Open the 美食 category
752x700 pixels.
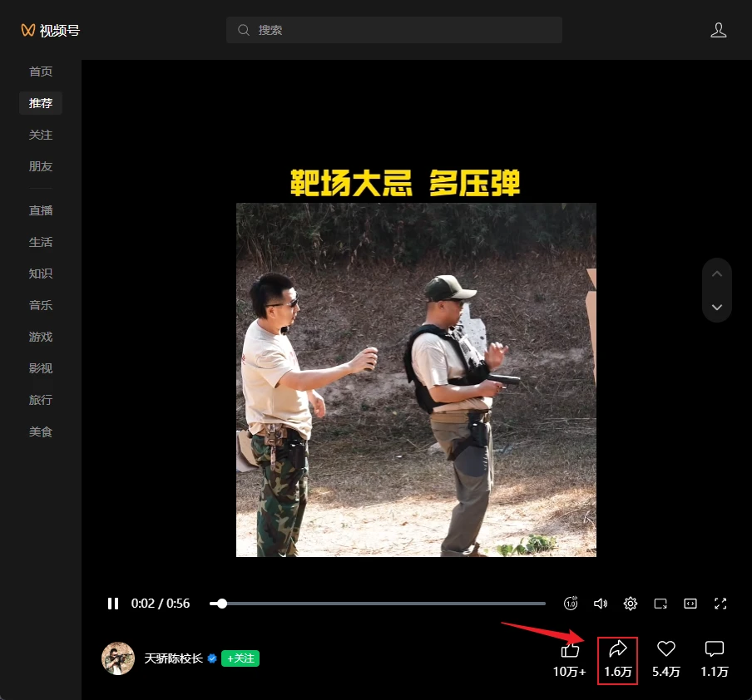[41, 431]
